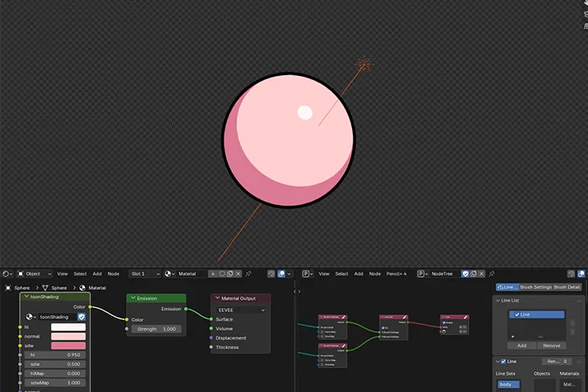Edit toonShading group name field
Image resolution: width=588 pixels, height=392 pixels.
tap(57, 317)
